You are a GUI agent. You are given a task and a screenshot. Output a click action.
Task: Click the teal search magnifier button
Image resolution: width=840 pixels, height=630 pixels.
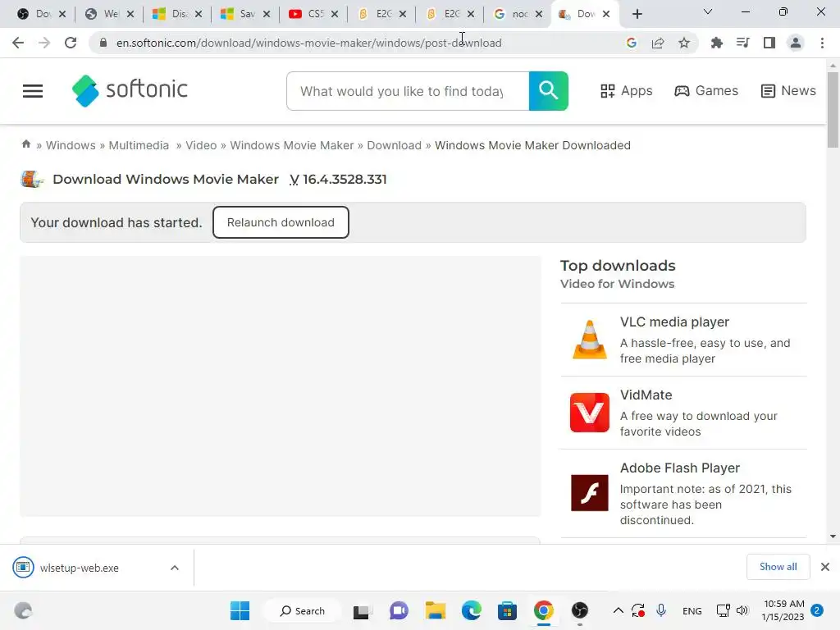[548, 90]
